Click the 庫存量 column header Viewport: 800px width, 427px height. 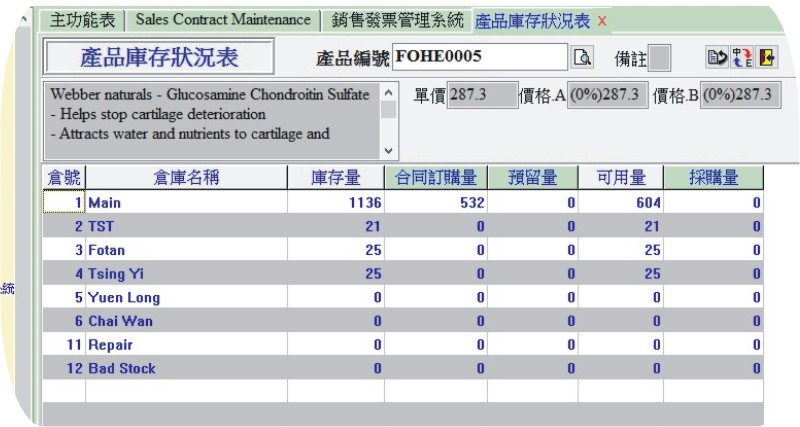click(336, 178)
